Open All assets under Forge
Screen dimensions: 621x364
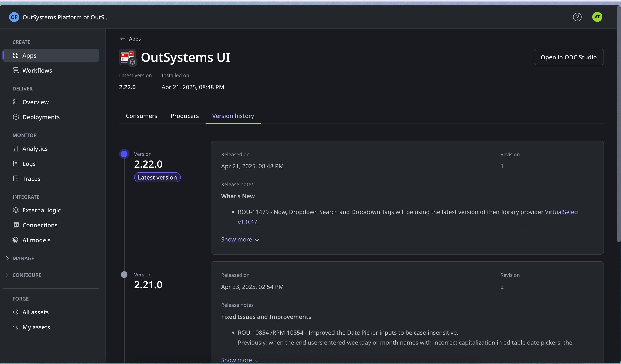pyautogui.click(x=51, y=312)
